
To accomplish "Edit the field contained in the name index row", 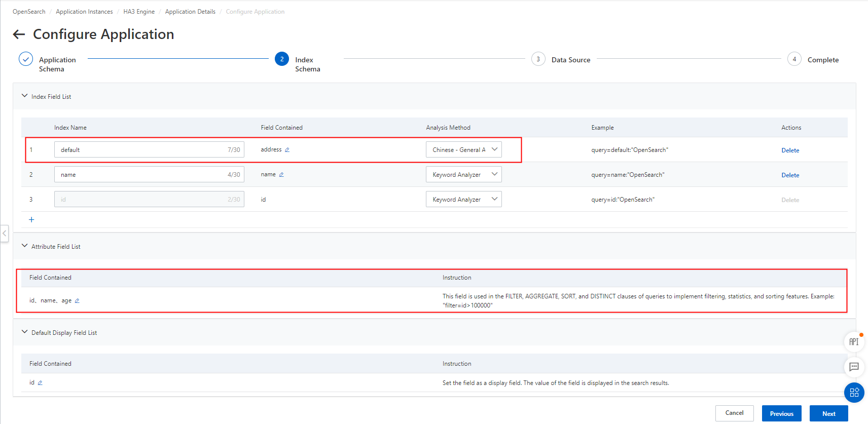I will pos(281,175).
